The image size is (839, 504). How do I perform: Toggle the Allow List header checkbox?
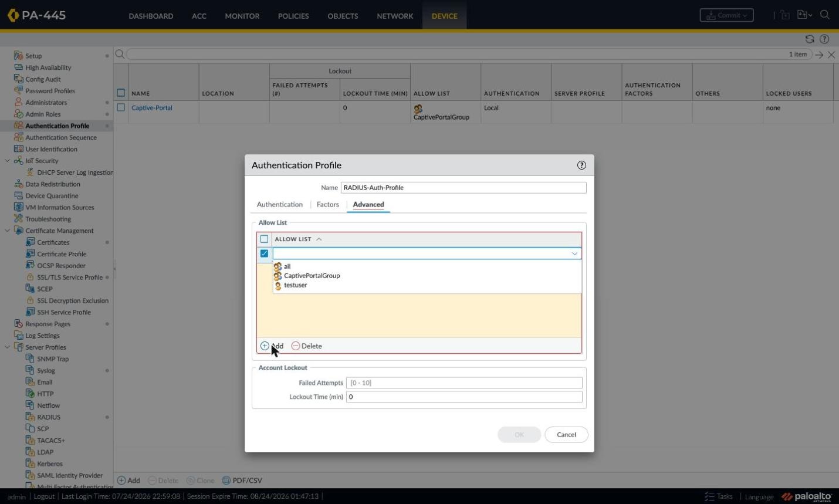click(x=264, y=239)
